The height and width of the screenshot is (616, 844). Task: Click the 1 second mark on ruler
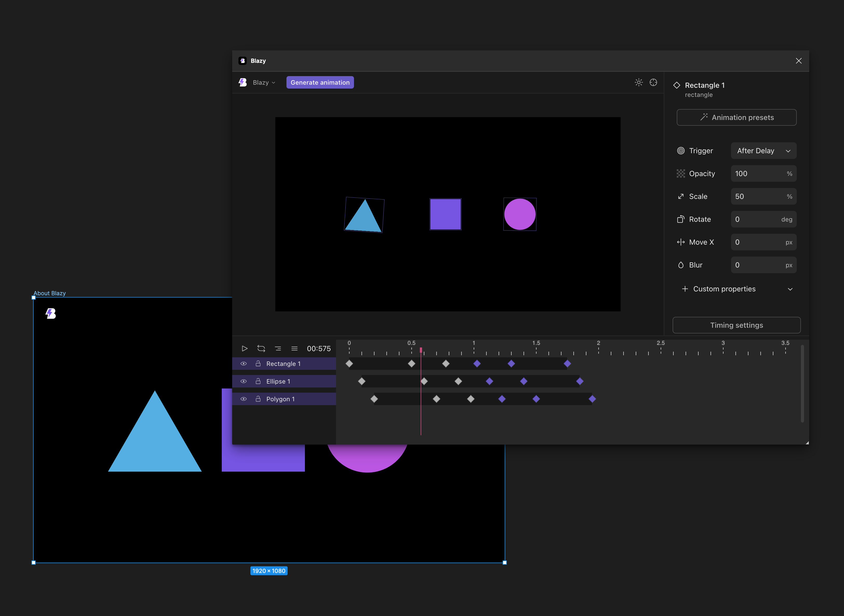[474, 343]
